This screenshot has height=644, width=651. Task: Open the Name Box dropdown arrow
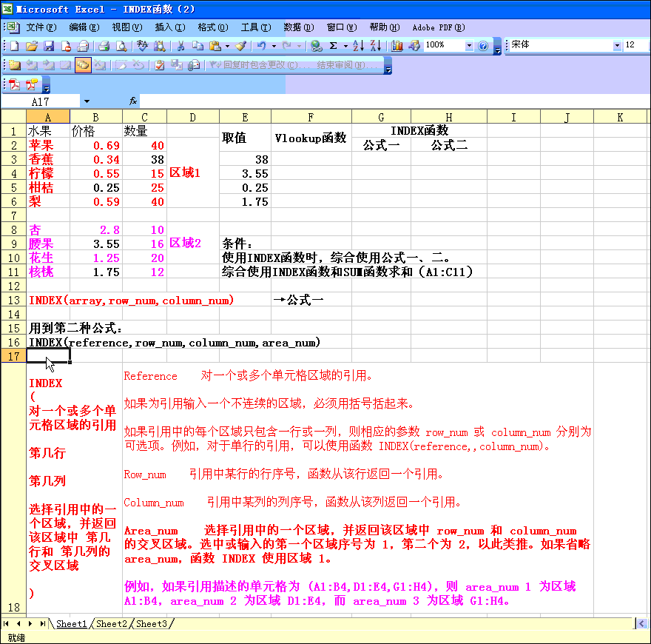click(x=87, y=101)
